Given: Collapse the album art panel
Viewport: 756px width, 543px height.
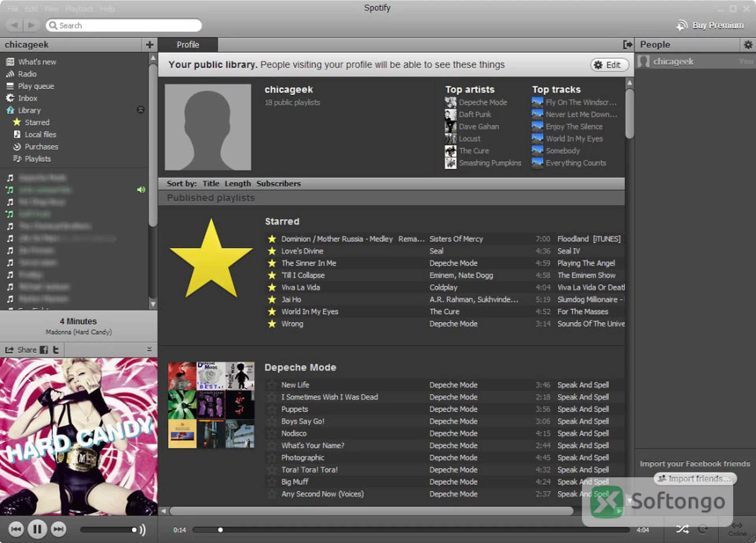Looking at the screenshot, I should tap(149, 349).
